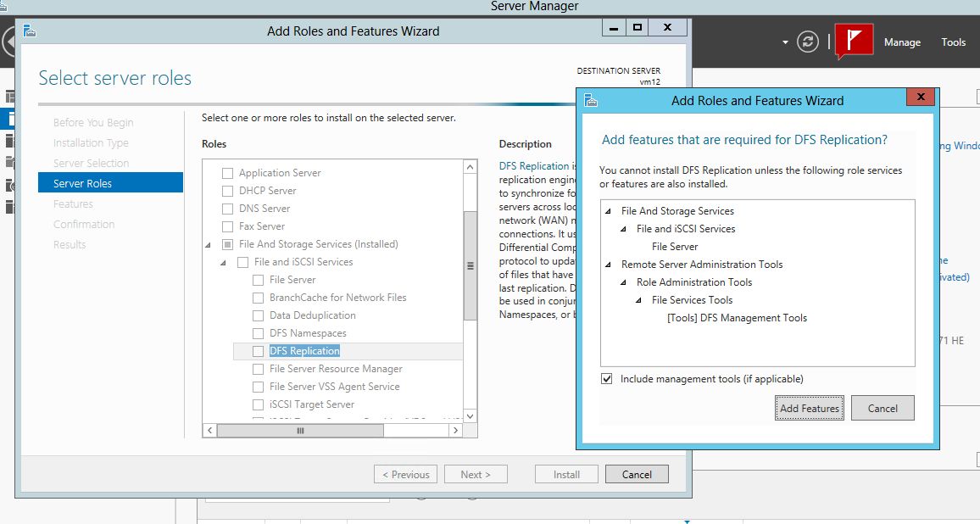The width and height of the screenshot is (980, 524).
Task: Click the Roles list scroll-right arrow
Action: click(x=455, y=430)
